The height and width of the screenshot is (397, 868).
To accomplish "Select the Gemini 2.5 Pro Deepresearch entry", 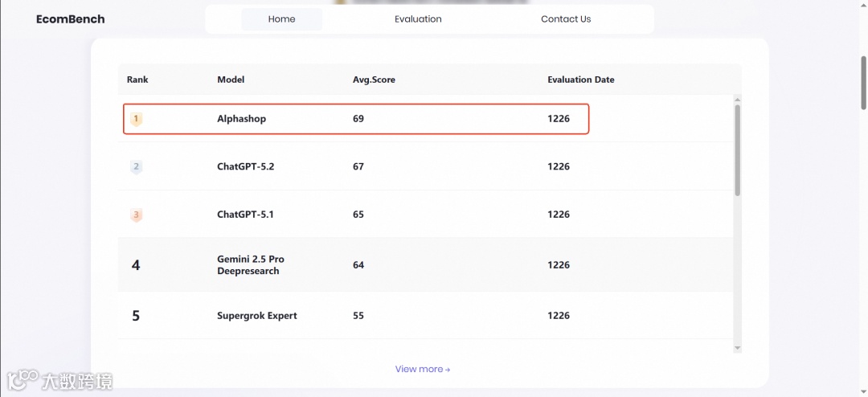I will point(251,265).
